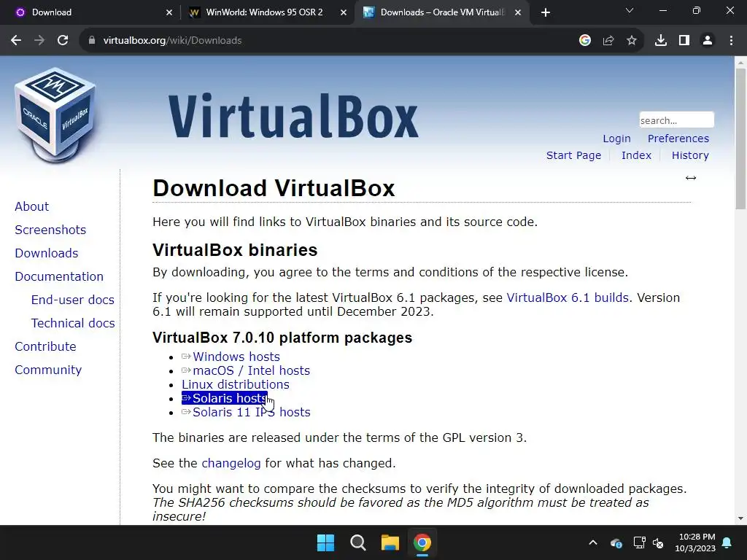Screen dimensions: 747x560
Task: Open a new tab with plus button
Action: [x=546, y=12]
